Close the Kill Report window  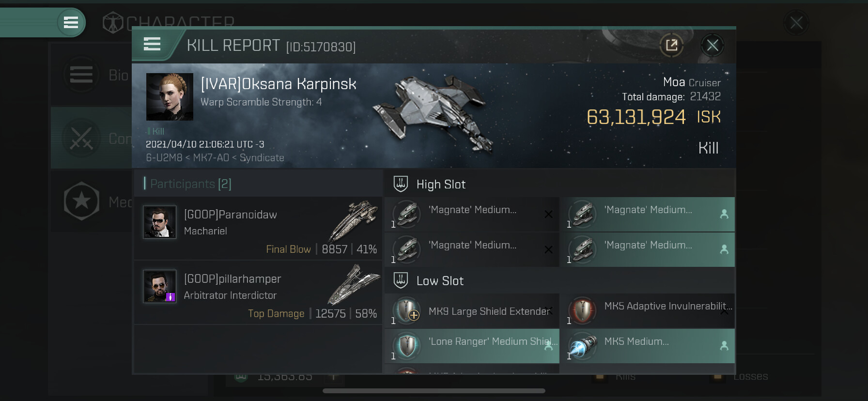713,46
